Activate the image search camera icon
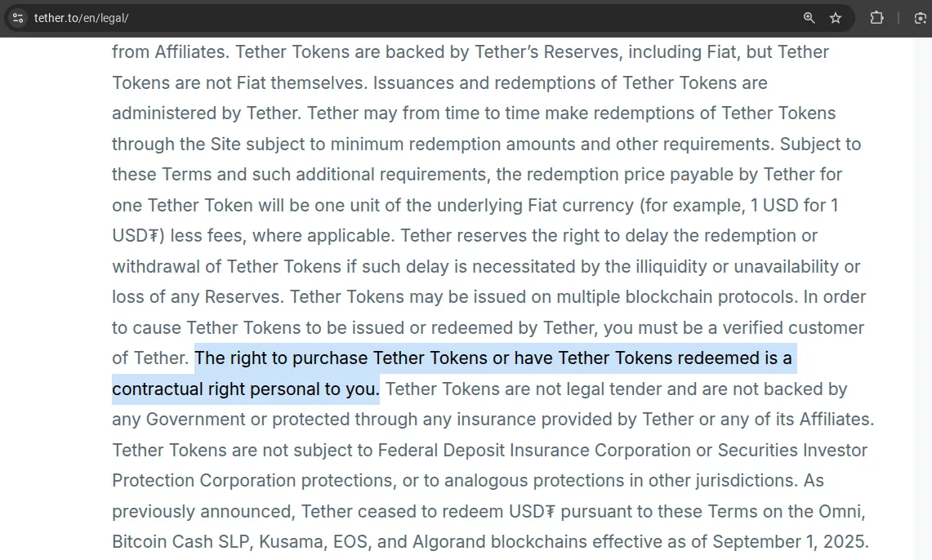The height and width of the screenshot is (560, 932). point(919,17)
